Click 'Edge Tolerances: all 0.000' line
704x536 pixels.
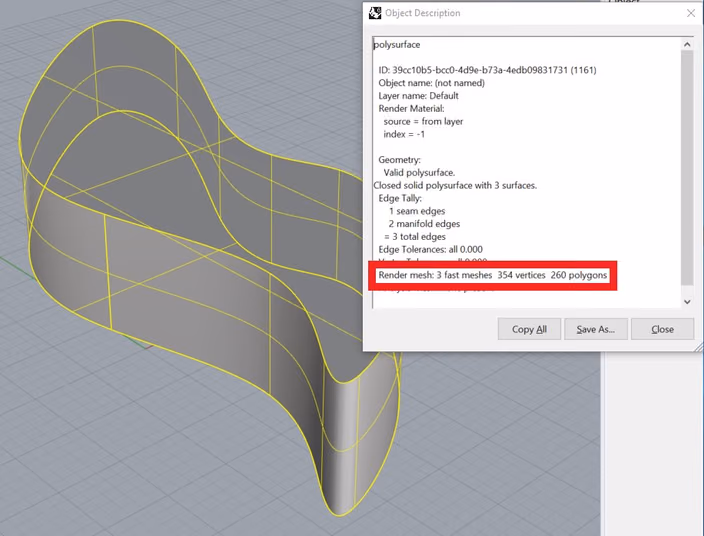click(431, 250)
